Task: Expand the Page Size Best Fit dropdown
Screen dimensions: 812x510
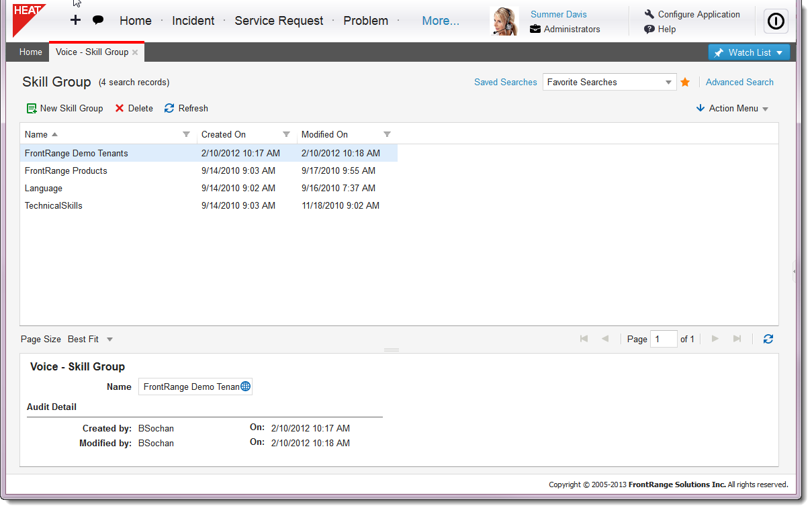Action: [x=109, y=340]
